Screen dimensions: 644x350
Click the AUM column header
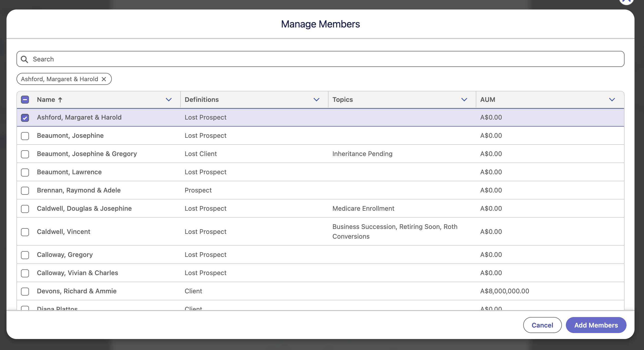click(487, 100)
